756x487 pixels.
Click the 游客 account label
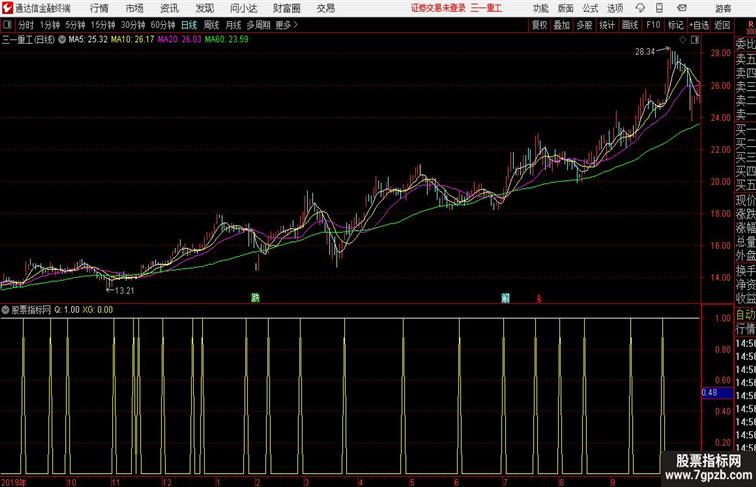click(723, 8)
